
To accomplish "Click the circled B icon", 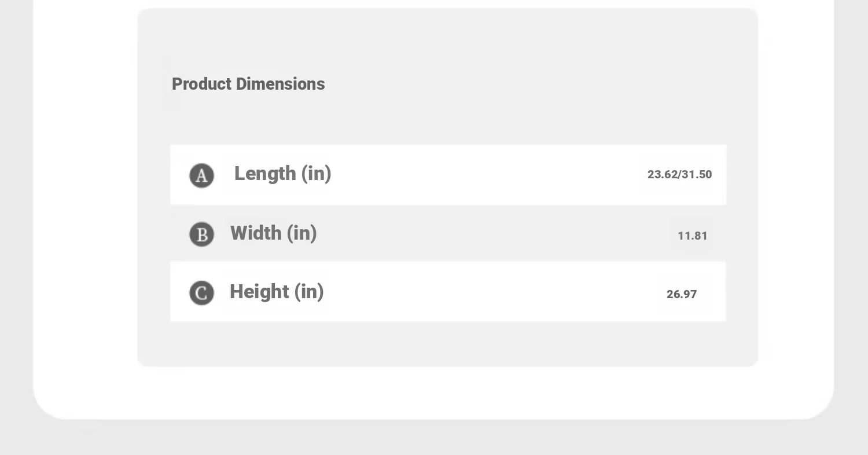I will coord(202,234).
